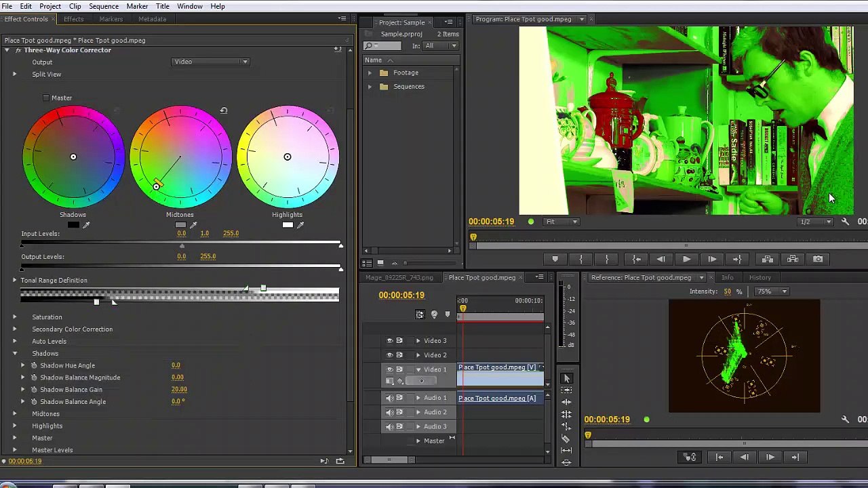Screen dimensions: 868x488
Task: Mute the Audio 1 track speaker
Action: point(390,398)
